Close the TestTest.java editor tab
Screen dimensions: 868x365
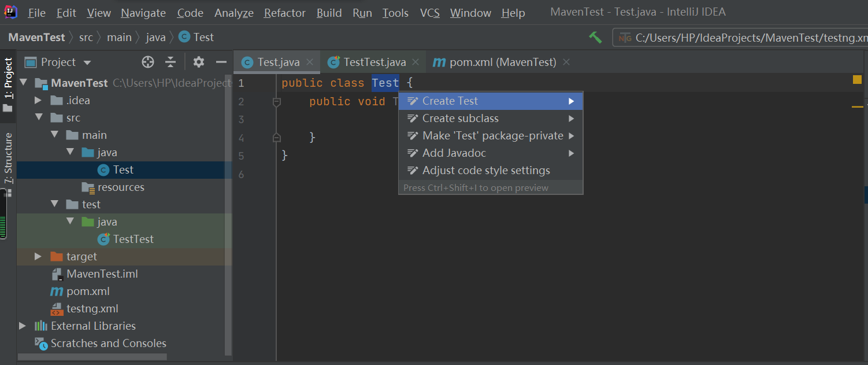tap(416, 61)
